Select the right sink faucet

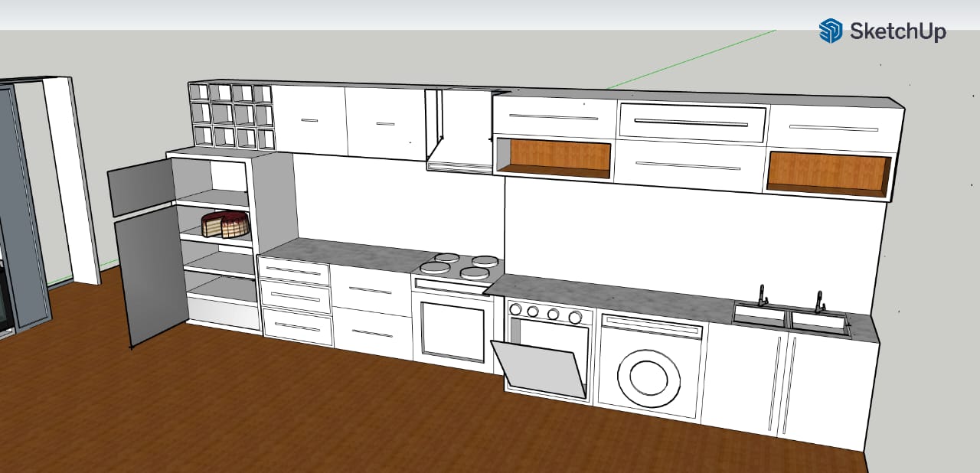click(819, 302)
